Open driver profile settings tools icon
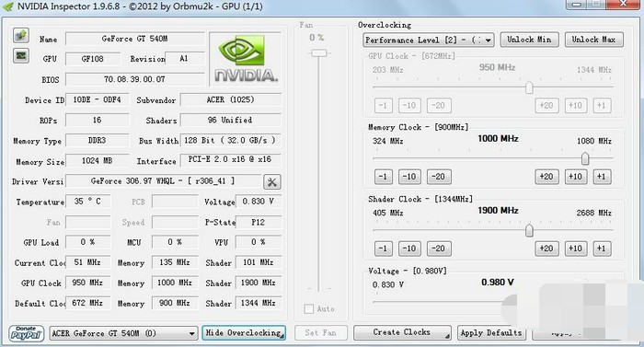This screenshot has width=644, height=347. click(272, 181)
